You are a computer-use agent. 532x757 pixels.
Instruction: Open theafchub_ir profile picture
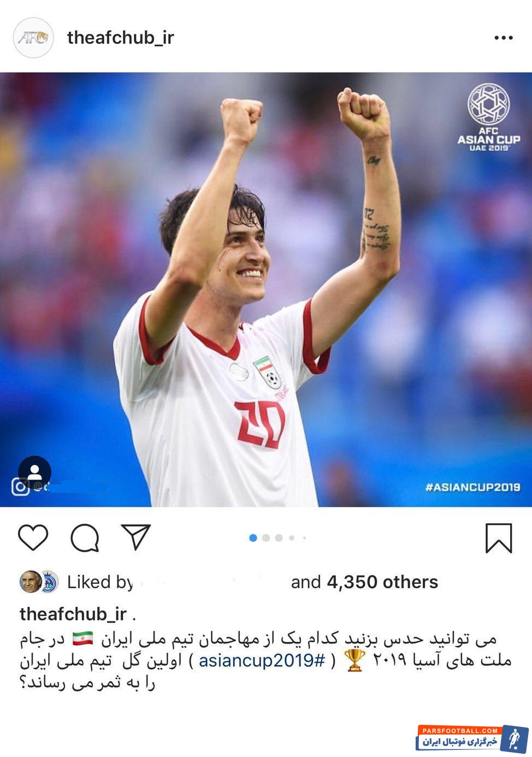pos(33,38)
